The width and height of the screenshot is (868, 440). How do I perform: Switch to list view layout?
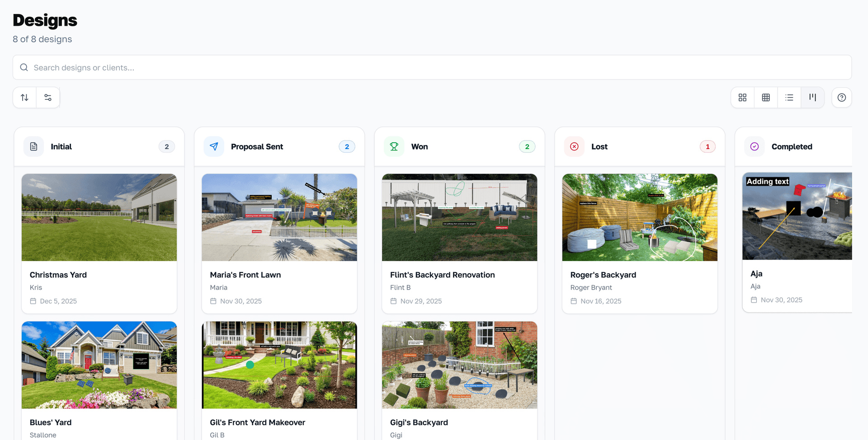[789, 98]
